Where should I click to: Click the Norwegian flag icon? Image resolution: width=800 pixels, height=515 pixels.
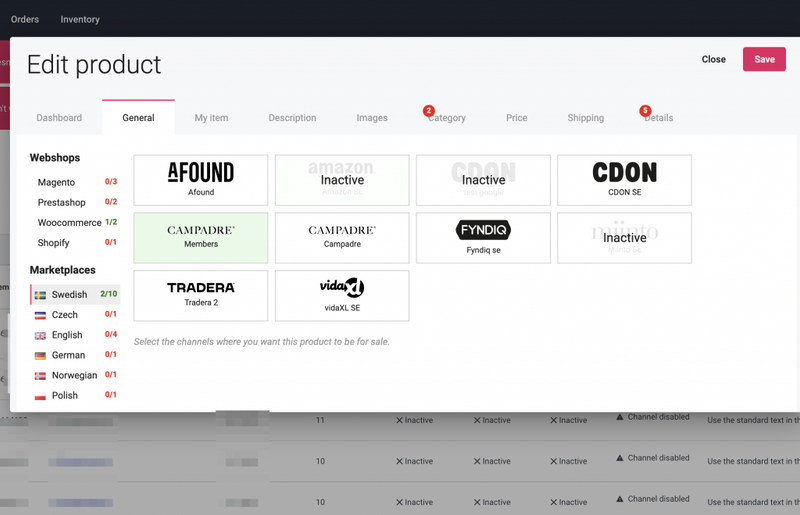click(40, 376)
